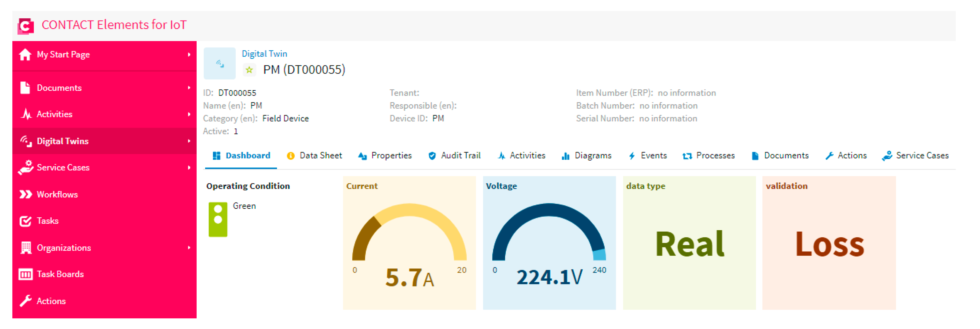
Task: Click the Task Boards icon in sidebar
Action: tap(25, 275)
